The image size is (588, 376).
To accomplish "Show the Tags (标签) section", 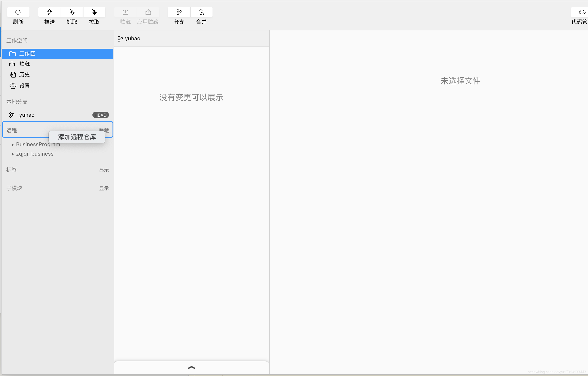I will 104,170.
